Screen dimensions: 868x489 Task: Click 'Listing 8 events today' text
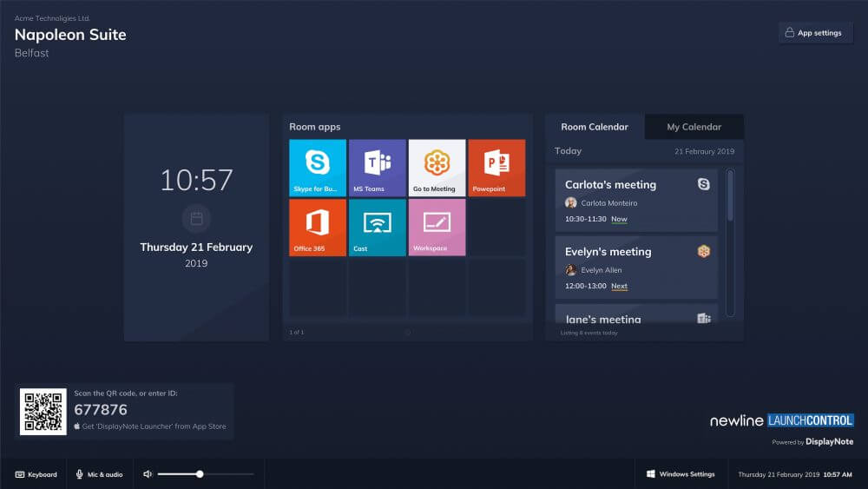(589, 333)
